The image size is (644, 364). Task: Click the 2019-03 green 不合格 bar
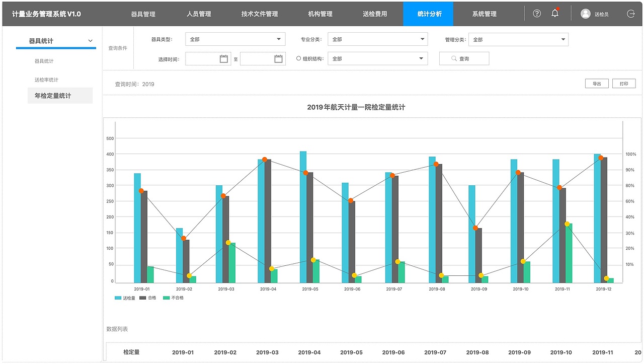pos(232,263)
